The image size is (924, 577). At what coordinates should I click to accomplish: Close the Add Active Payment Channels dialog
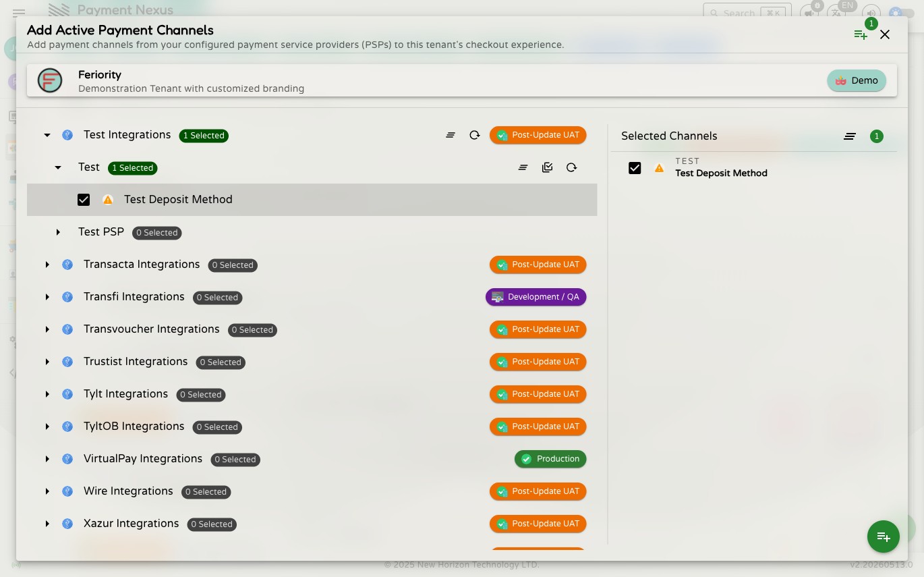885,34
